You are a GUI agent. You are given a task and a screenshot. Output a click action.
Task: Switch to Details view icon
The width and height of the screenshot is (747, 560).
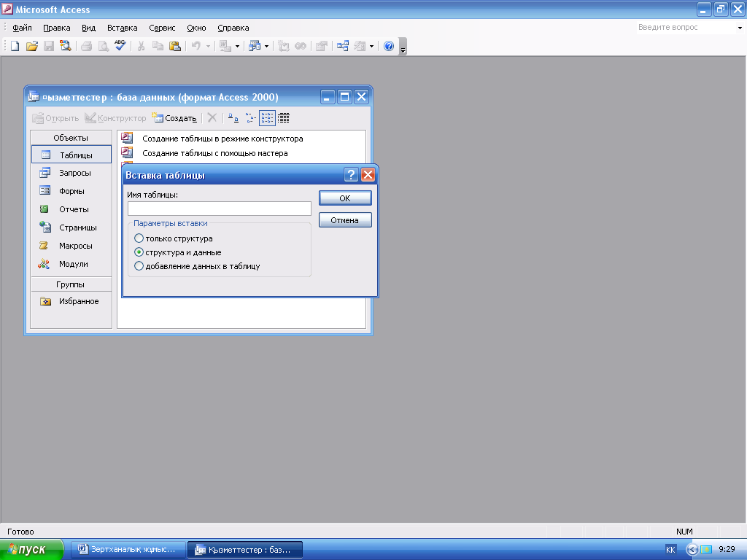click(x=284, y=117)
